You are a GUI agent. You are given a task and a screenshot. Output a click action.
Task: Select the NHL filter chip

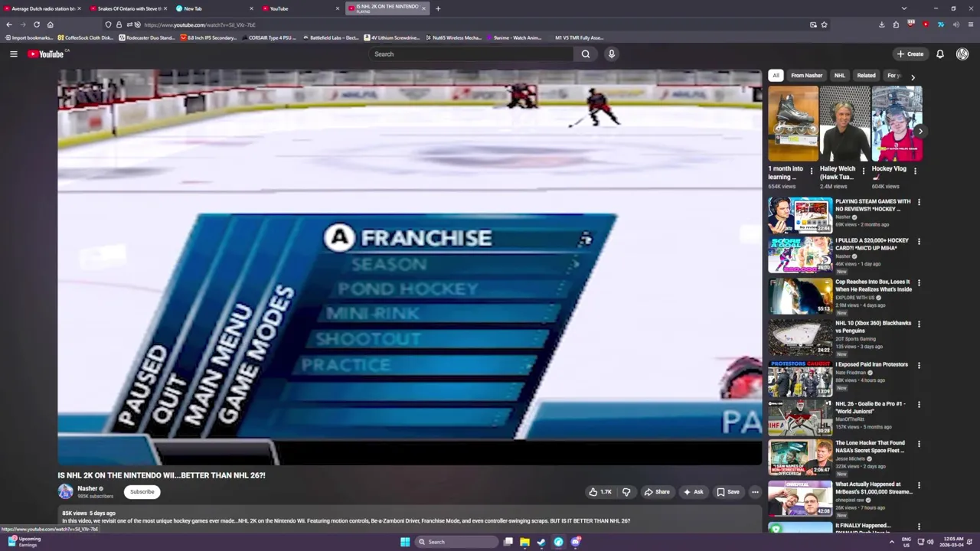point(839,76)
